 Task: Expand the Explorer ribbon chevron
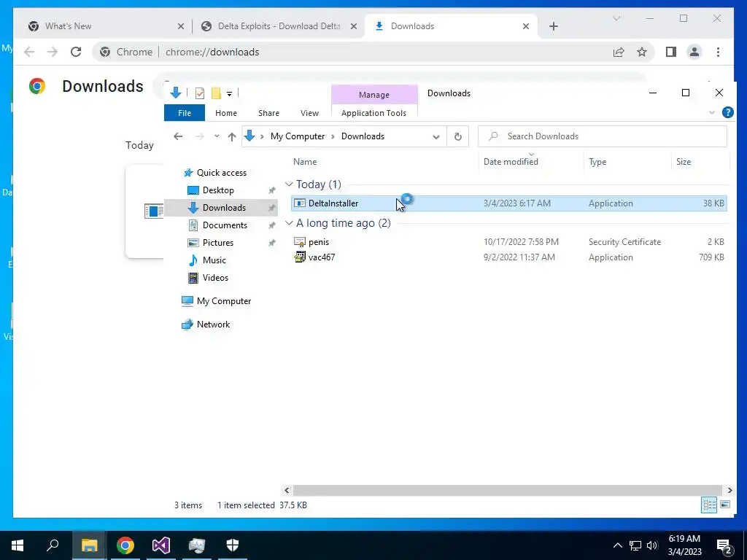(x=712, y=112)
